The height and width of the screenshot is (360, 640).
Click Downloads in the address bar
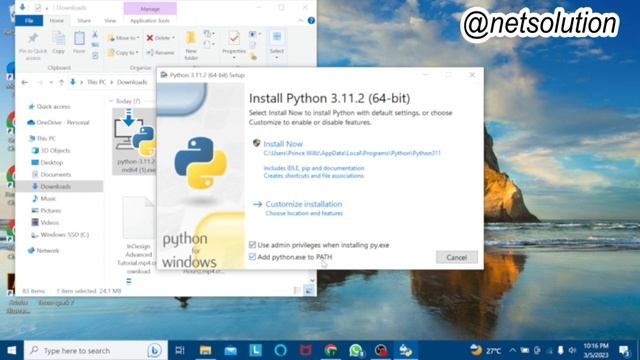point(132,82)
